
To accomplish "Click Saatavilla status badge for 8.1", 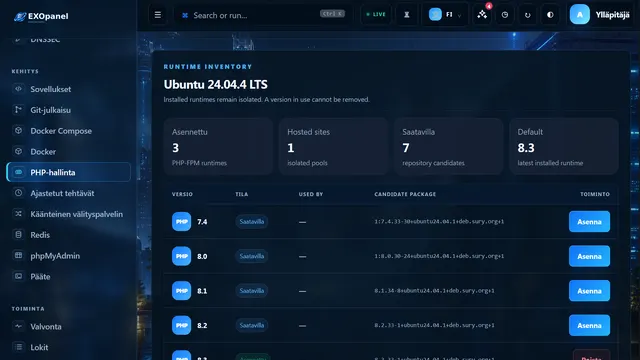I will 251,291.
